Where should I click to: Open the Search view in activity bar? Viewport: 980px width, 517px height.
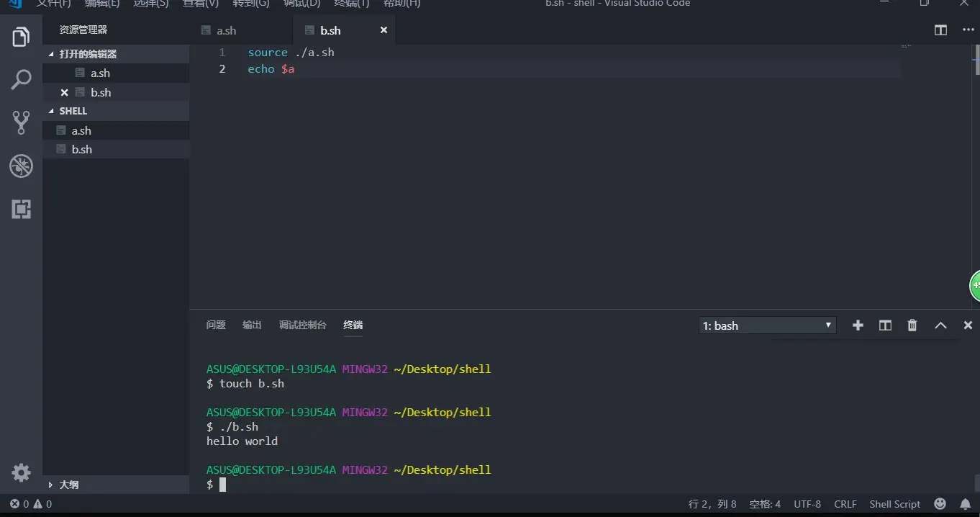[x=21, y=79]
